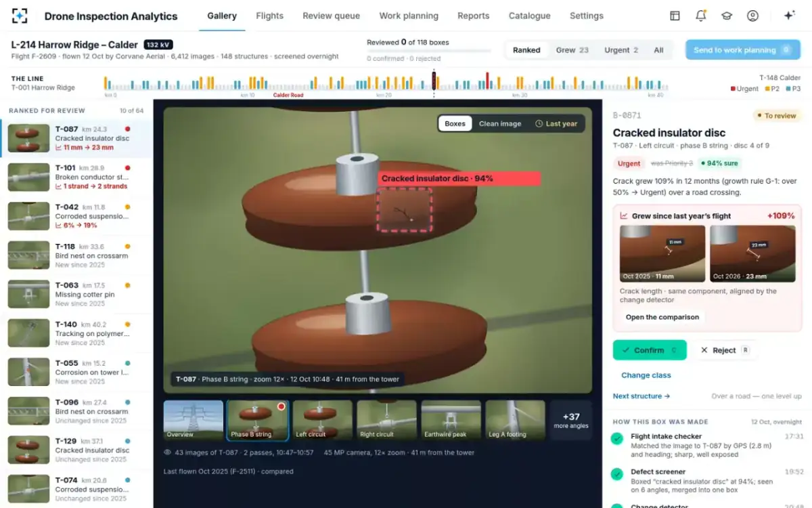Screen dimensions: 812x508
Task: Click the Cracked insulator disc 94% box label
Action: pyautogui.click(x=459, y=179)
